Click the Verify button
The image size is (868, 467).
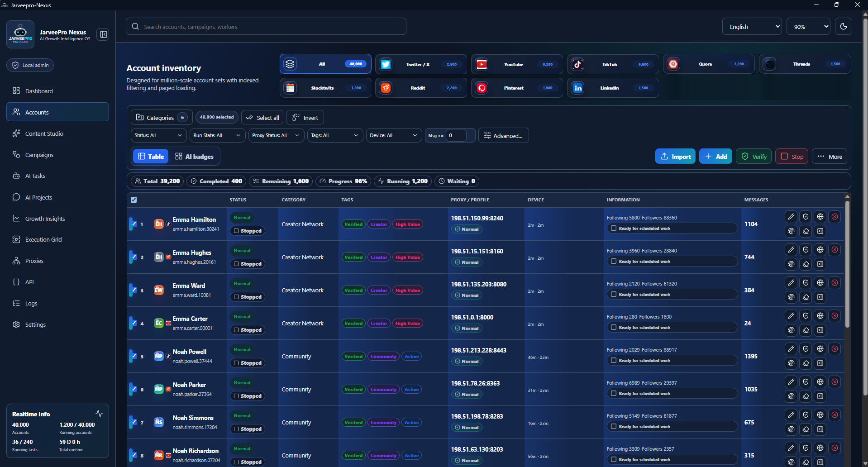click(754, 157)
